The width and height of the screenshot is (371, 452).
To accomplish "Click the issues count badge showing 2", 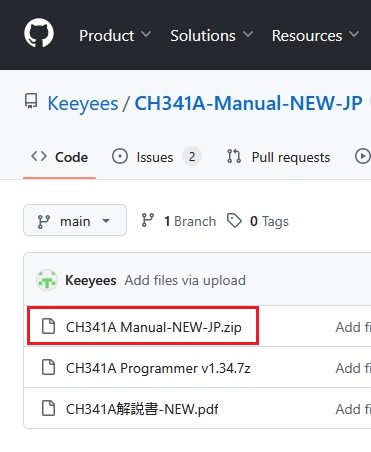I will tap(192, 156).
